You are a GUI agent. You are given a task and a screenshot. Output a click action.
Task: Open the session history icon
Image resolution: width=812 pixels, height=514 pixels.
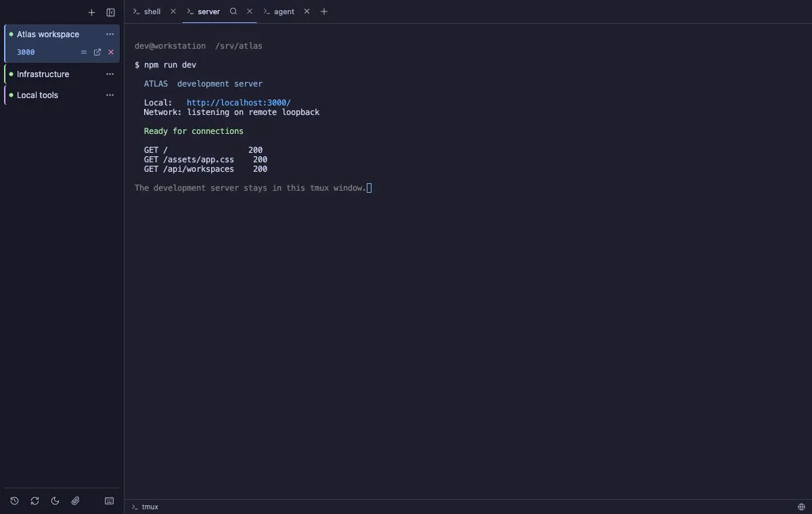(14, 501)
